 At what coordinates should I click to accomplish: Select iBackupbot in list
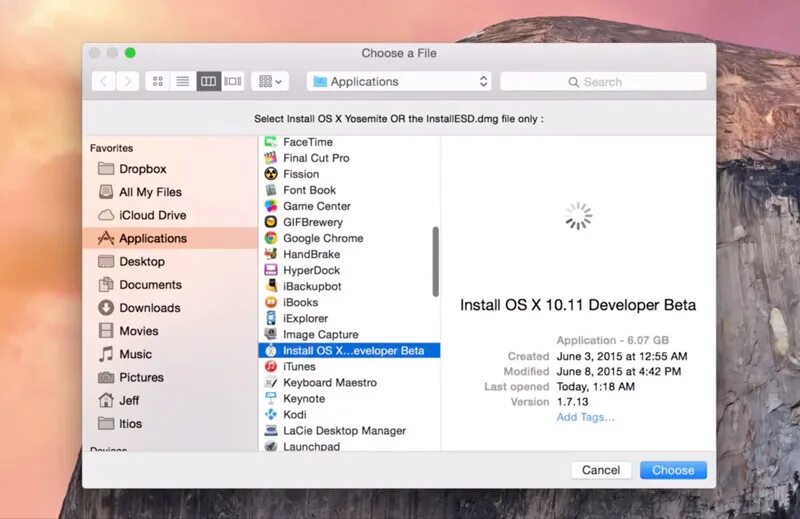[349, 286]
